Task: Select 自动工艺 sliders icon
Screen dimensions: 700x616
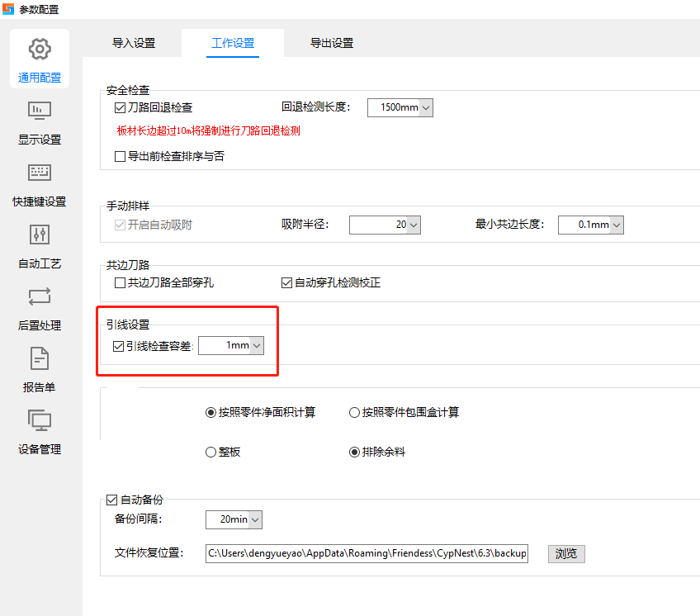Action: click(40, 235)
